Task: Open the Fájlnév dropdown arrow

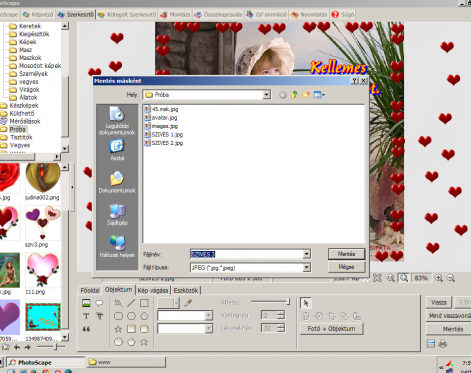Action: 307,254
